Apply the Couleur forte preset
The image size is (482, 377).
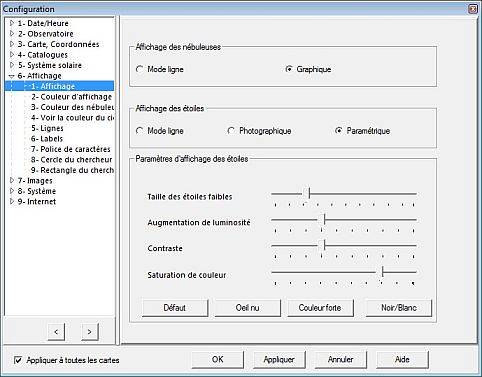(x=320, y=308)
